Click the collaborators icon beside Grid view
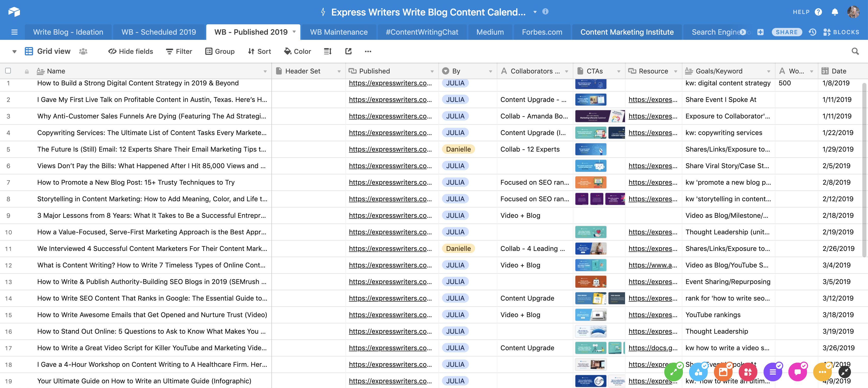 [83, 51]
